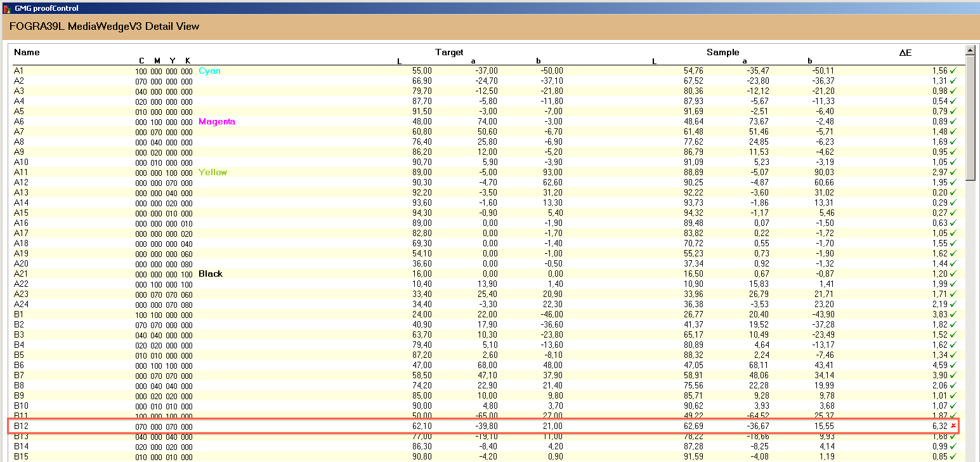This screenshot has height=462, width=980.
Task: Click the Target b value -46,00 in row B1
Action: (x=551, y=314)
